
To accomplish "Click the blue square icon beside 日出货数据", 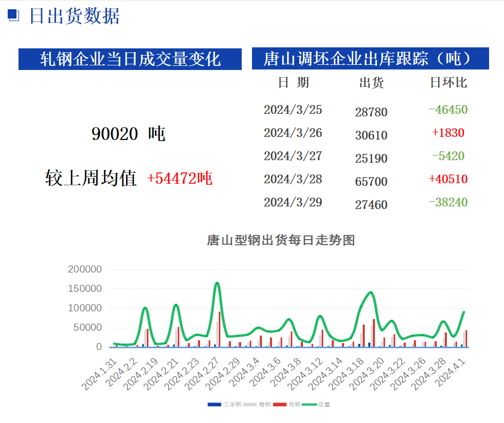I will (x=13, y=16).
